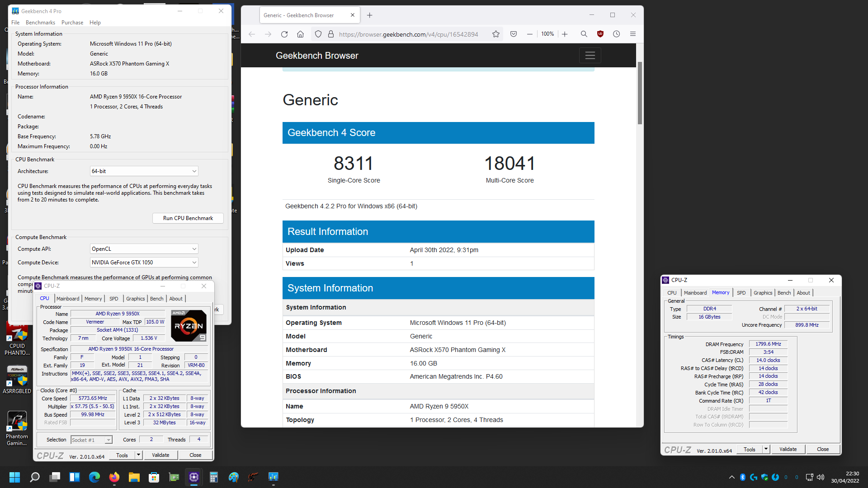Open the Geekbench Browser navigation hamburger

click(590, 56)
